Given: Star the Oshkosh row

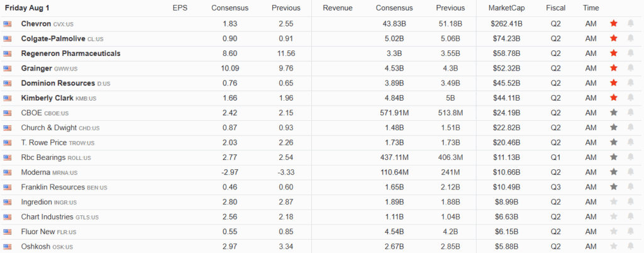Looking at the screenshot, I should pos(614,247).
